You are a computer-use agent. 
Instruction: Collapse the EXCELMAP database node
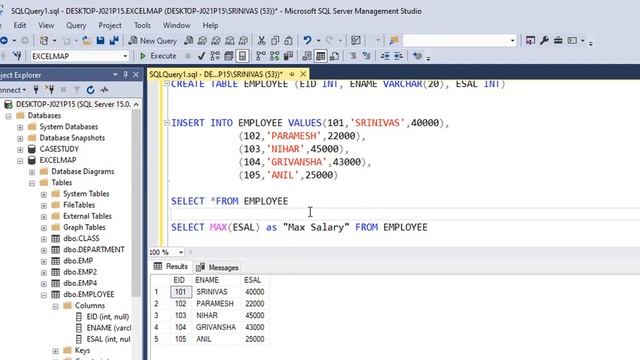tap(20, 160)
